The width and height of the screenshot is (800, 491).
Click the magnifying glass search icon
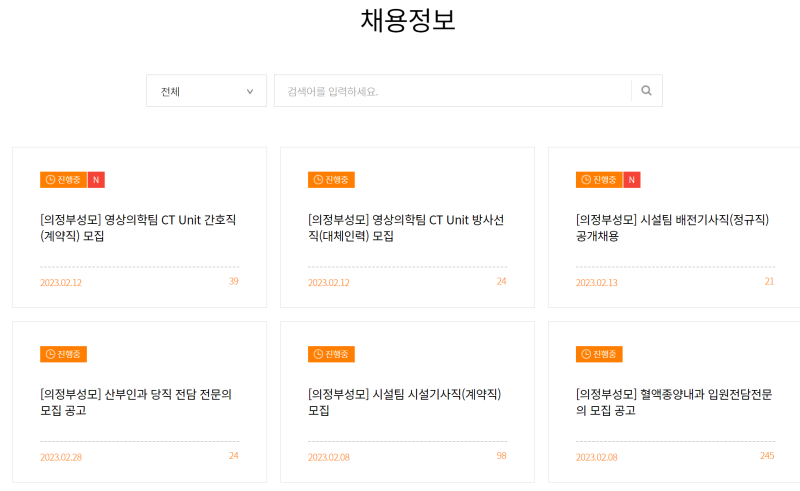click(x=646, y=91)
